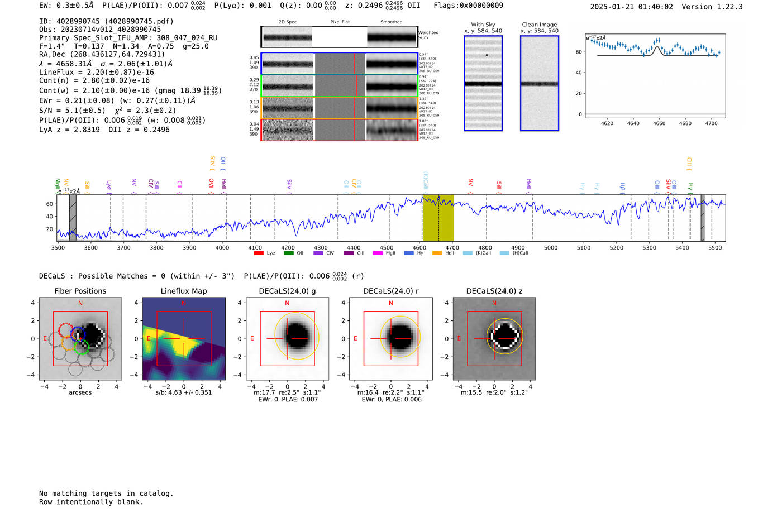Viewport: 782px width, 532px height.
Task: Click the DECaLS g band image
Action: 287,339
